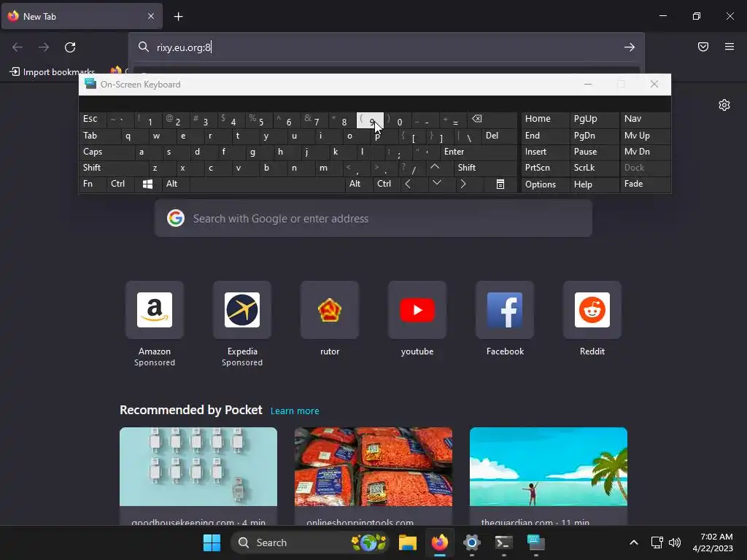Toggle the ScrLk key on On-Screen Keyboard
Viewport: 747px width, 560px height.
click(x=595, y=168)
